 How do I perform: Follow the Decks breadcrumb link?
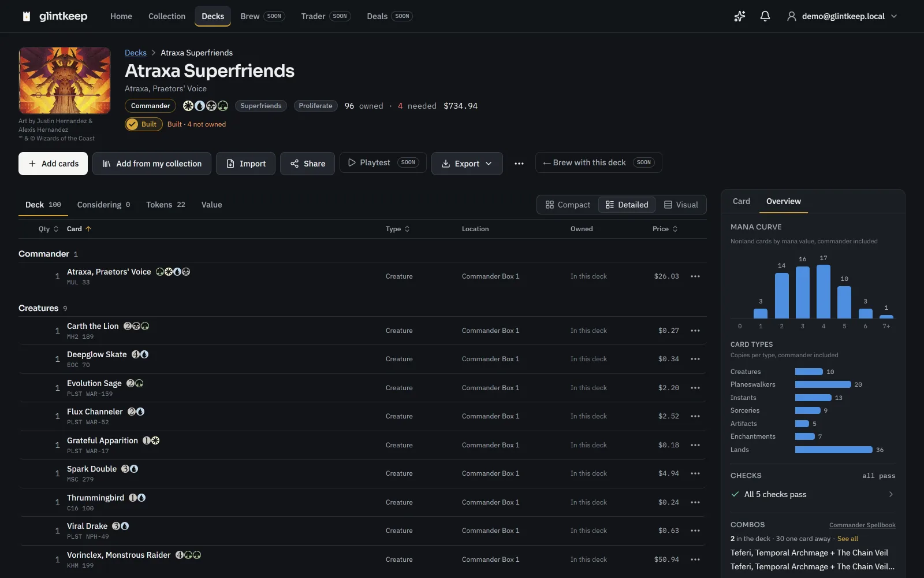136,53
